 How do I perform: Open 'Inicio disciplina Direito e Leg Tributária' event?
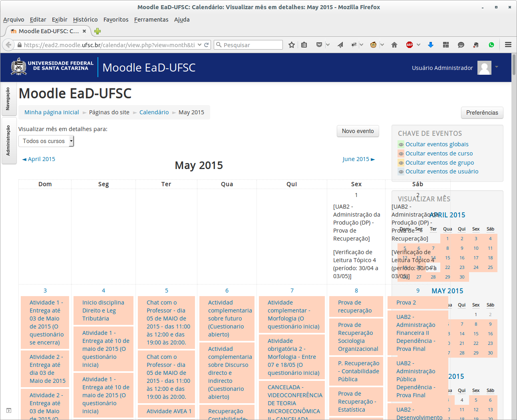(x=103, y=311)
